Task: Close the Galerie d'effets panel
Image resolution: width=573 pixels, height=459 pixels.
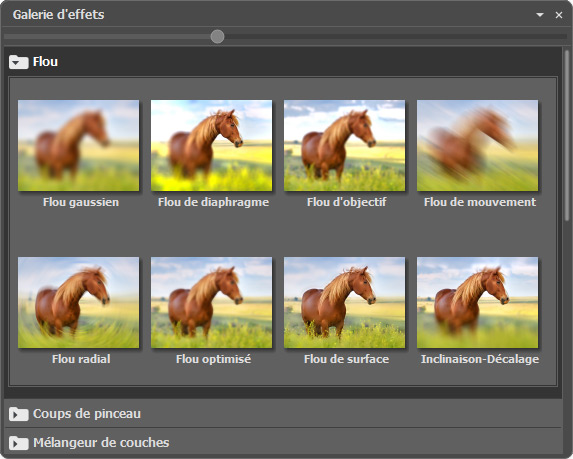Action: (x=559, y=15)
